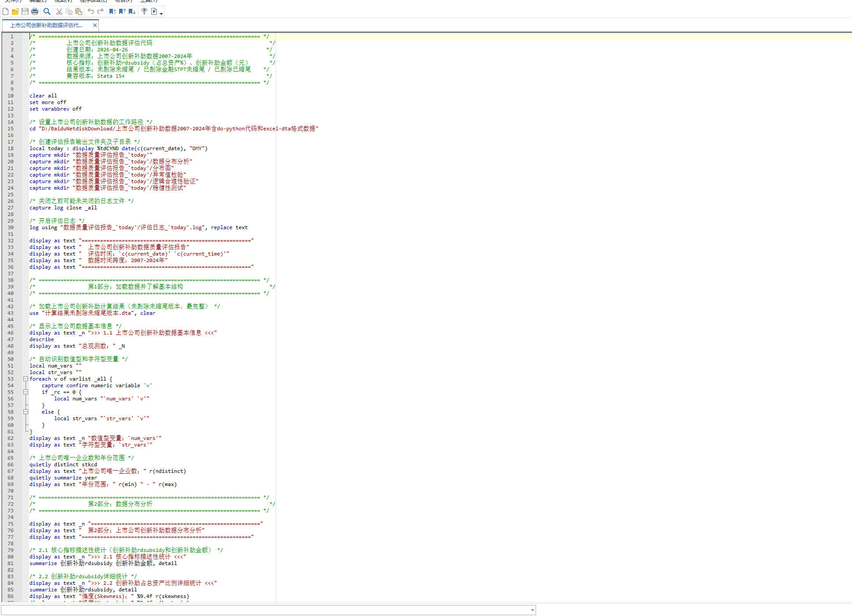Open a file using folder icon
The width and height of the screenshot is (852, 616).
point(15,11)
